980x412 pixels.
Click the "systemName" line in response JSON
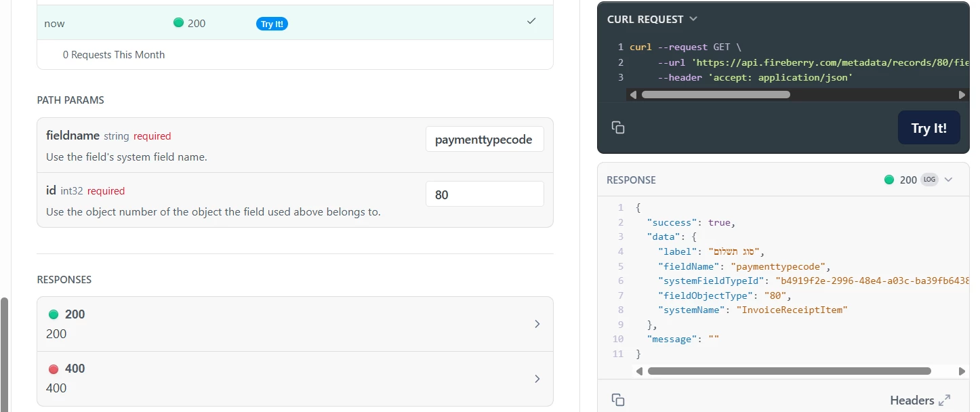point(753,310)
